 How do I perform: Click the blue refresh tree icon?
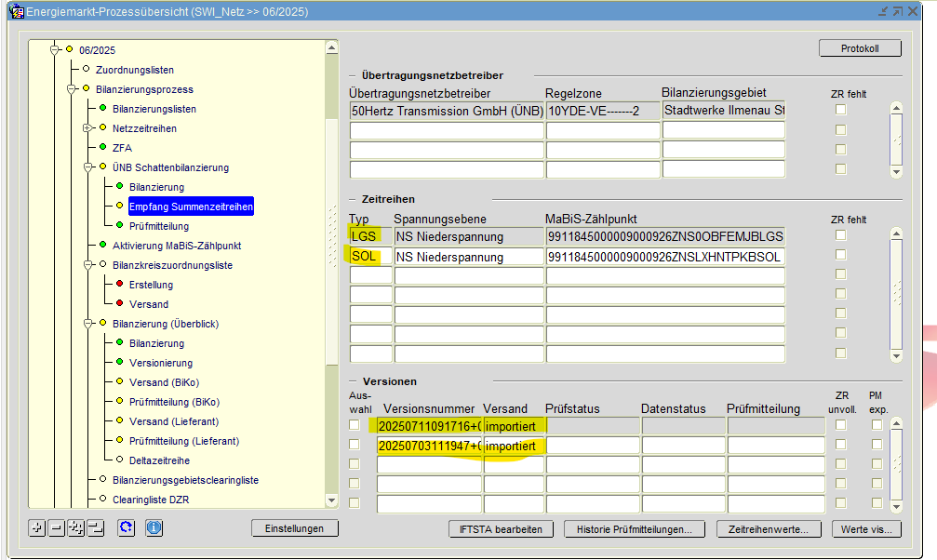coord(127,528)
